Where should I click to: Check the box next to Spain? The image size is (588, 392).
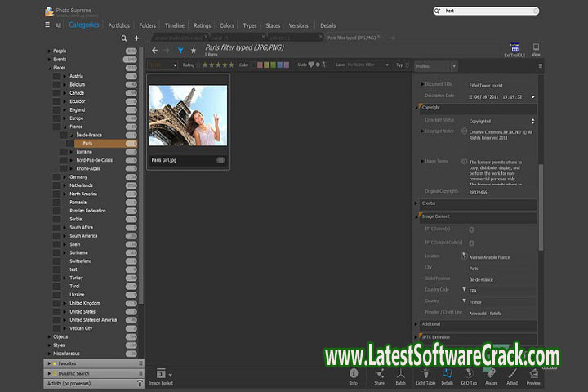pyautogui.click(x=57, y=244)
